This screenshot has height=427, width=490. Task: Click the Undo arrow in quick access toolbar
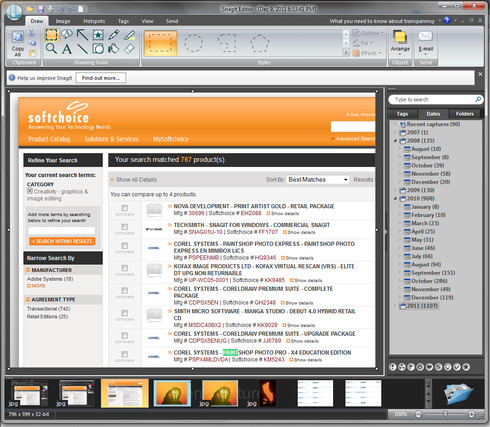61,9
